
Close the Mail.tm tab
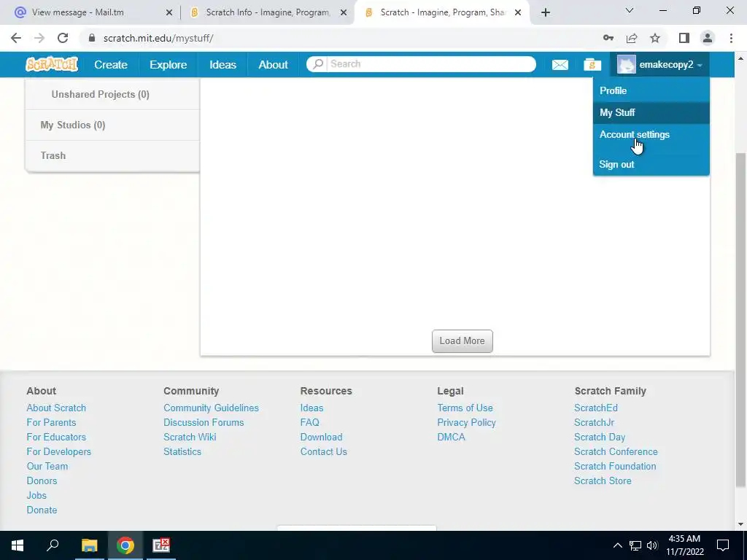(x=169, y=13)
